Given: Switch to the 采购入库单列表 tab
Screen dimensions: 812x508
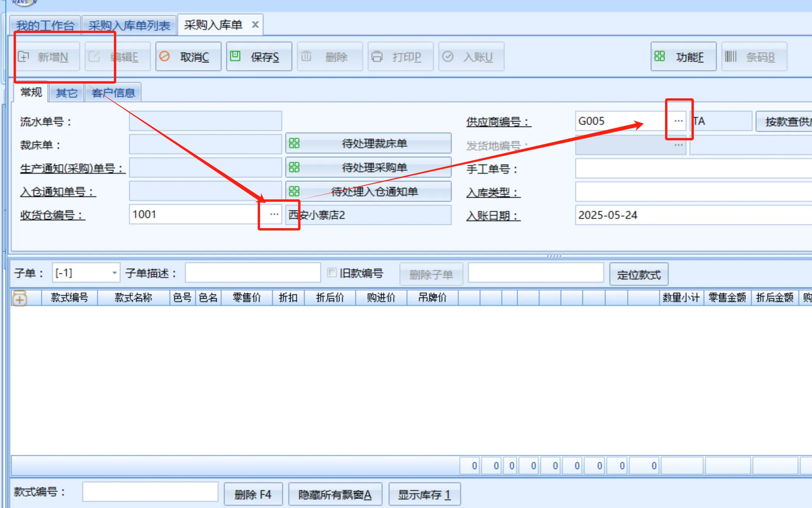Looking at the screenshot, I should [x=129, y=26].
